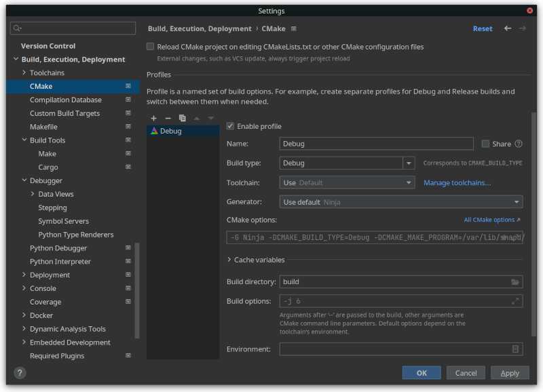This screenshot has height=392, width=543.
Task: Open the Build type dropdown
Action: click(409, 163)
